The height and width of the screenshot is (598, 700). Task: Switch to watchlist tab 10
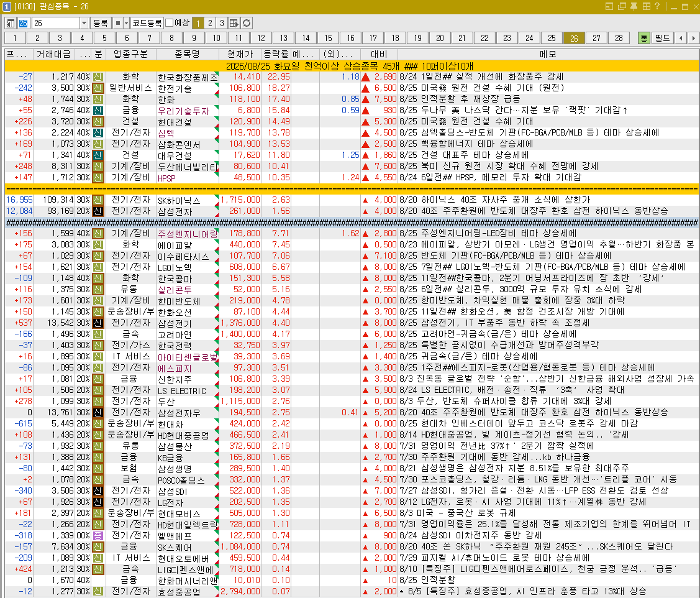coord(217,38)
